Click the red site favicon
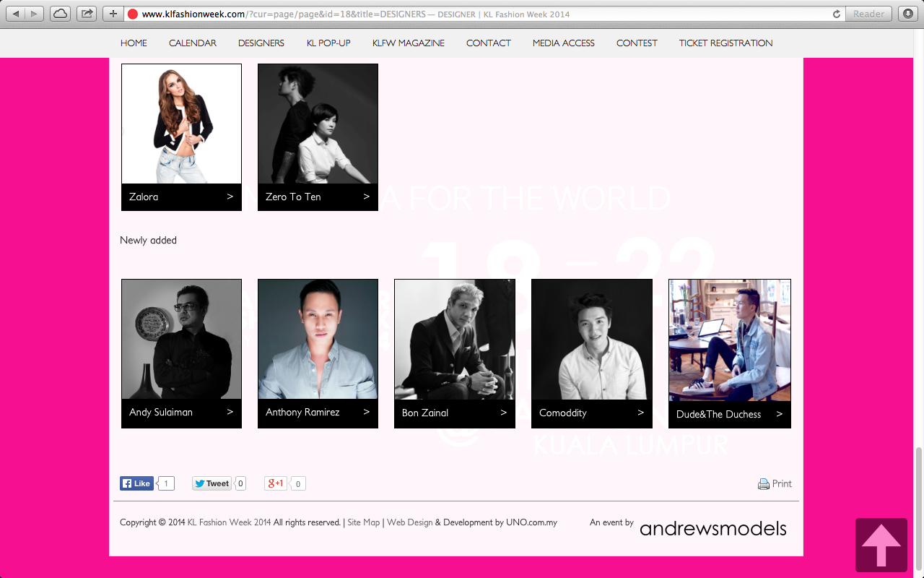This screenshot has height=578, width=924. tap(133, 14)
